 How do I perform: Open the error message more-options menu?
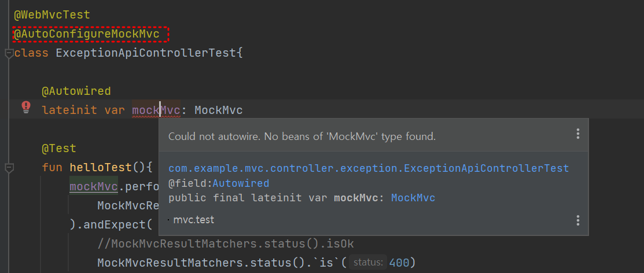click(577, 134)
